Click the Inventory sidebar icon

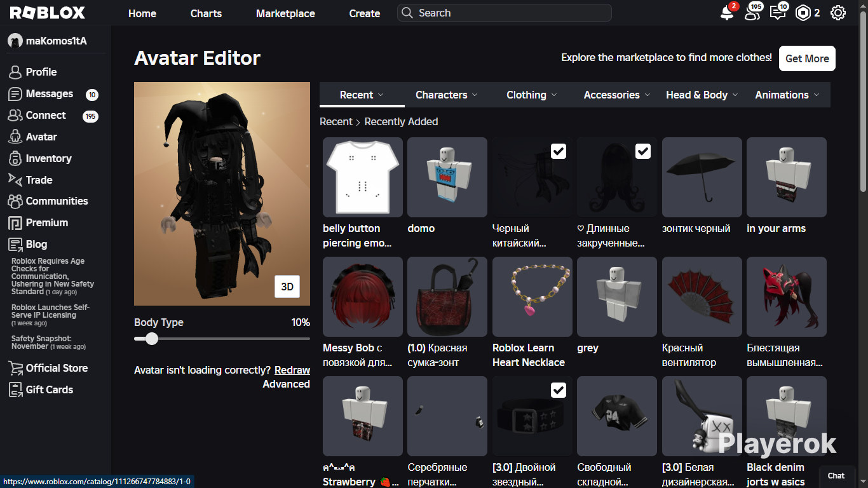tap(15, 159)
